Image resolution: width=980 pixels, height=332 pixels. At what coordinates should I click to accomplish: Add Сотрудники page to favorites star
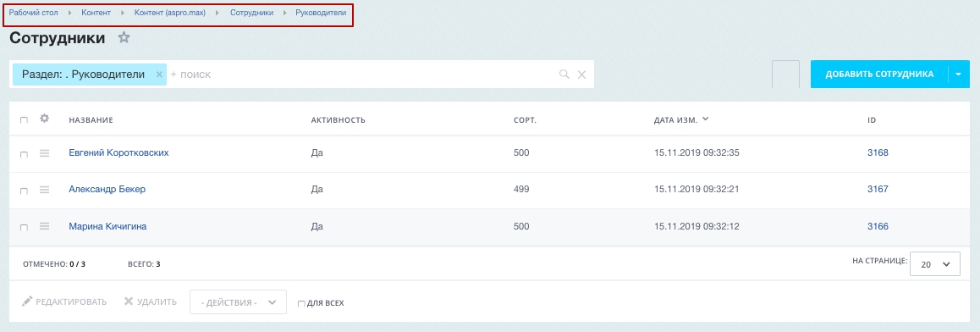tap(124, 37)
